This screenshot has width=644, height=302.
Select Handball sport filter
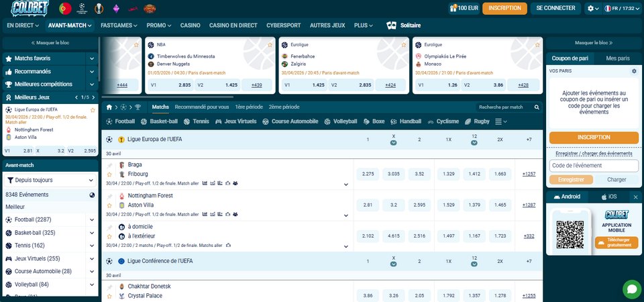pos(406,121)
